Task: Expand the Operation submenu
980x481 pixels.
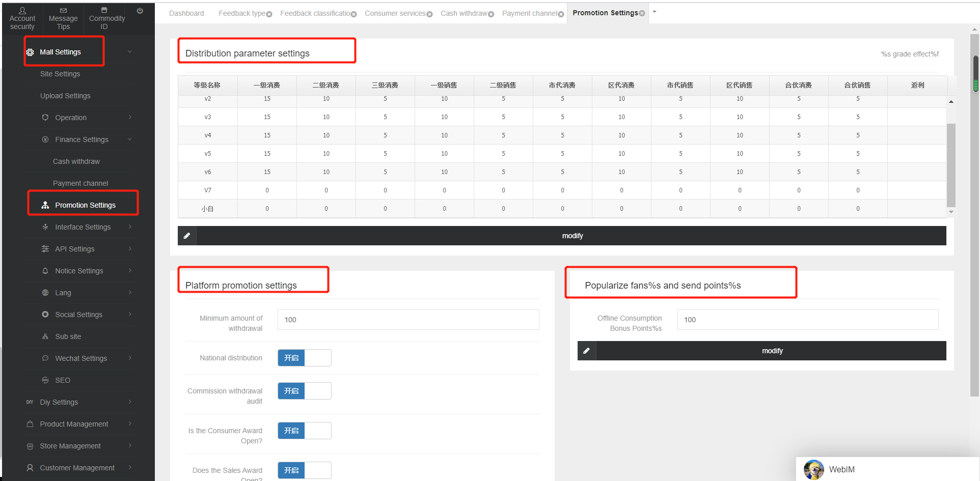Action: click(x=130, y=118)
